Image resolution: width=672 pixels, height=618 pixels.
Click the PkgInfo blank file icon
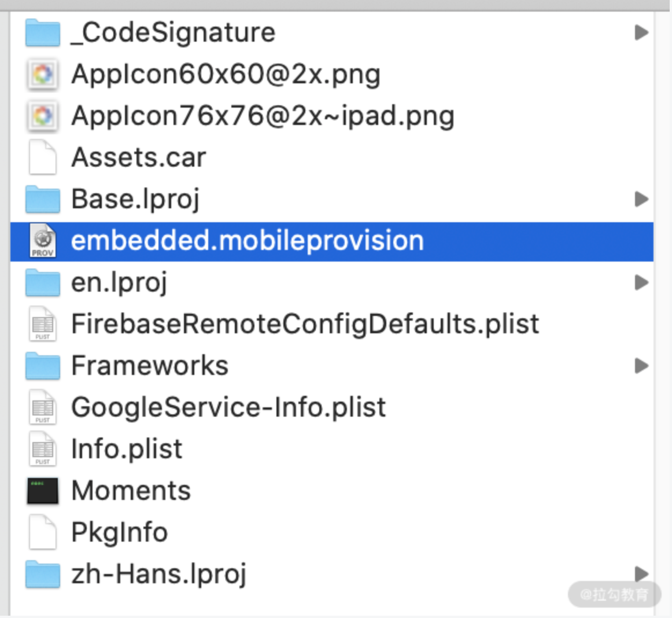[43, 532]
